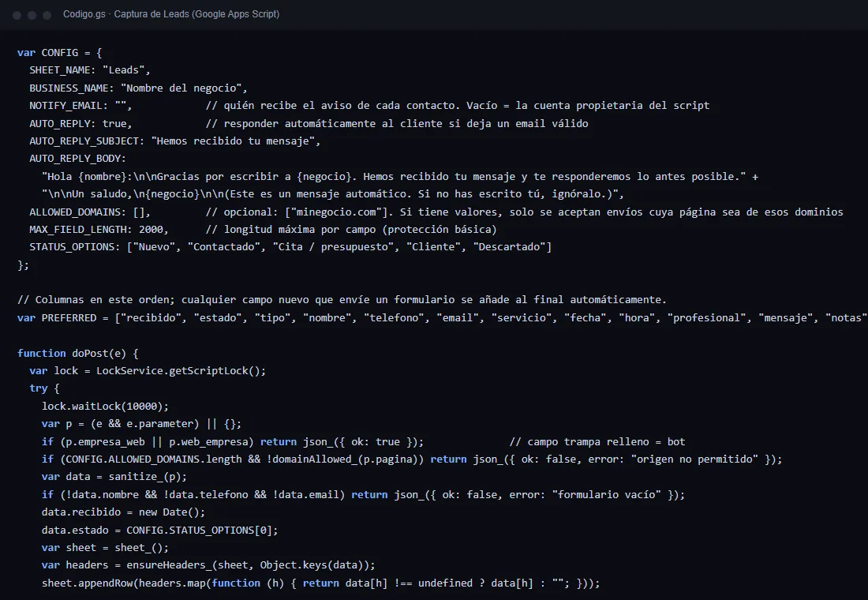Click the NOTIFY_EMAIL config key
868x600 pixels.
(65, 105)
